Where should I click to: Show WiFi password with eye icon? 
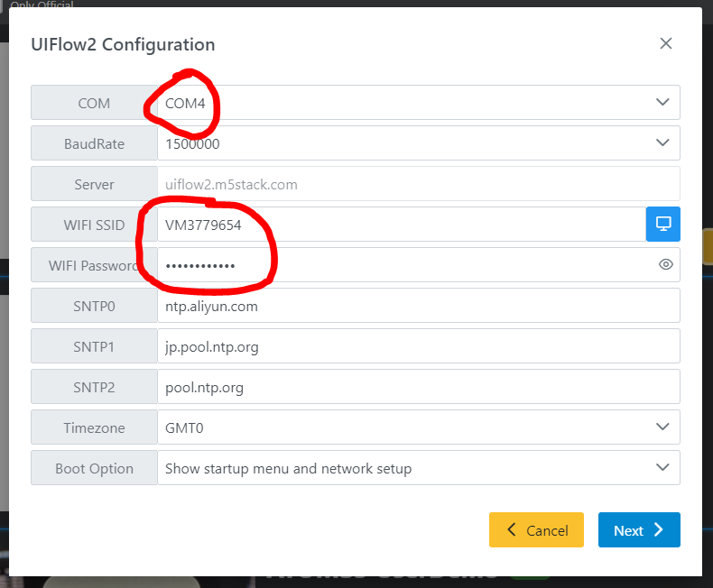click(x=666, y=264)
